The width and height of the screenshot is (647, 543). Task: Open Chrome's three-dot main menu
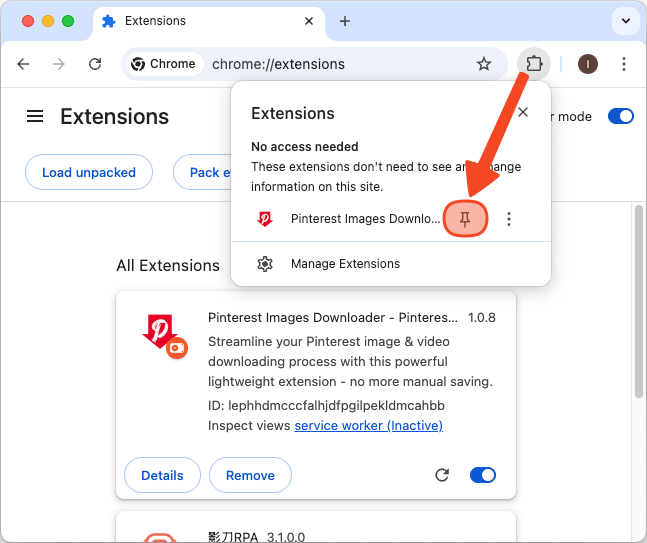coord(624,64)
